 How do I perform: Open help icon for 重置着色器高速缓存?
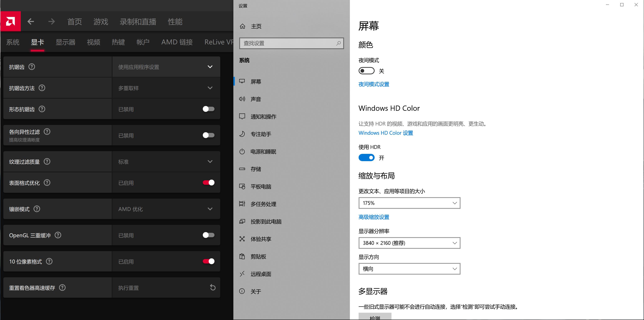coord(62,288)
